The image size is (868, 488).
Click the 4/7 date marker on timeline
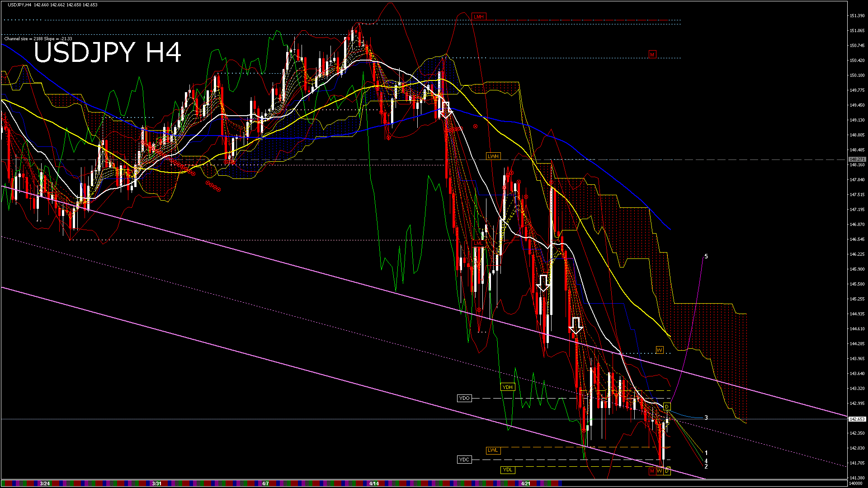265,483
